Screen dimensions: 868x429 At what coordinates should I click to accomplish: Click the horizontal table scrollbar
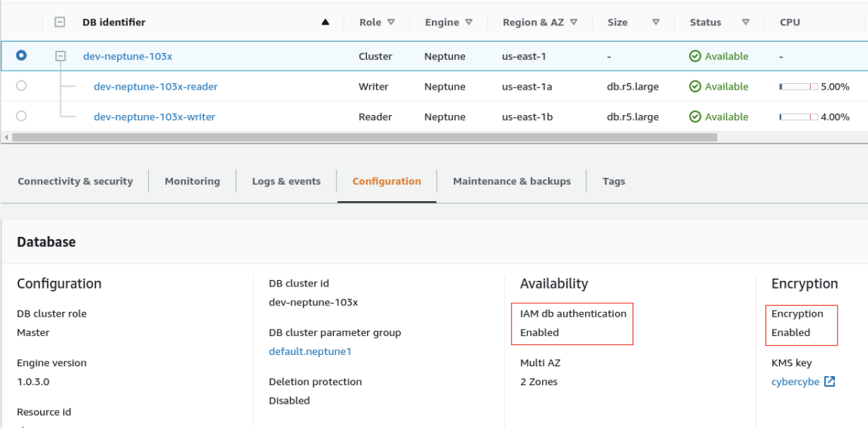[364, 137]
